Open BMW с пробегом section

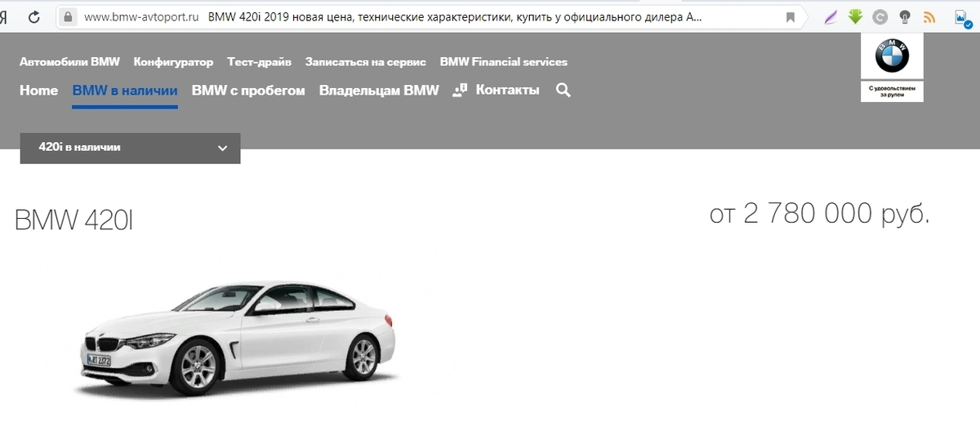click(x=248, y=91)
